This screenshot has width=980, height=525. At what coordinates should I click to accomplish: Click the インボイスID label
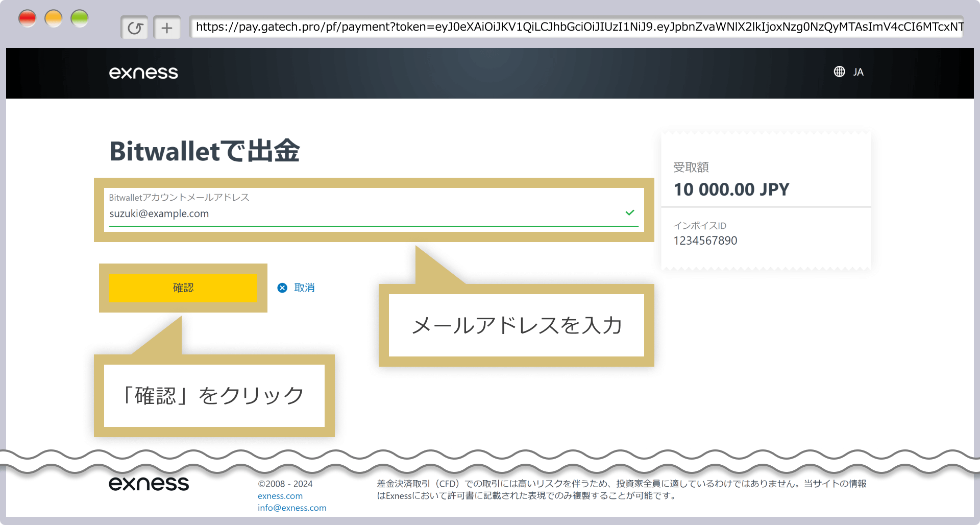[x=700, y=226]
